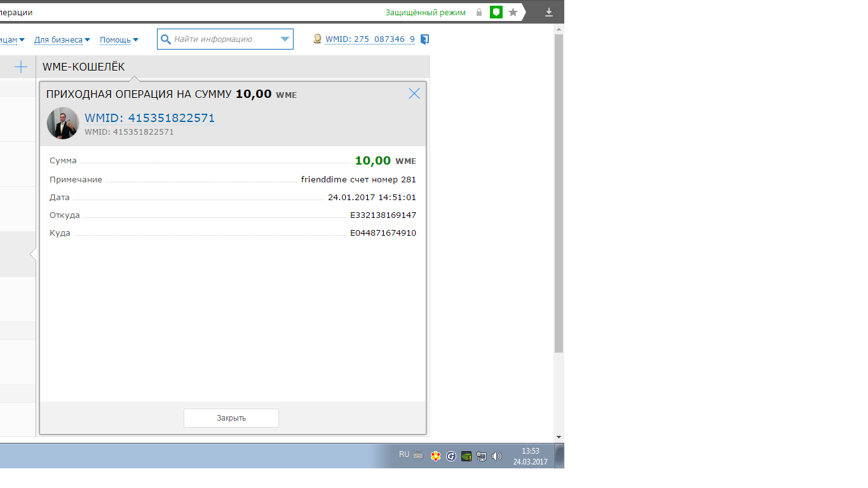Click into the Найти информацию search field
Image resolution: width=868 pixels, height=488 pixels.
(222, 39)
